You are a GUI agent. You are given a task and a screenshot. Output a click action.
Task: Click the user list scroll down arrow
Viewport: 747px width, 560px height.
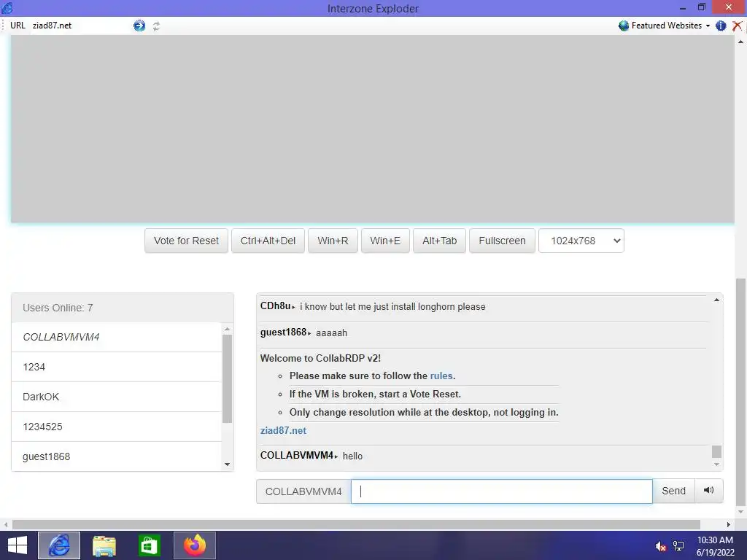coord(228,464)
